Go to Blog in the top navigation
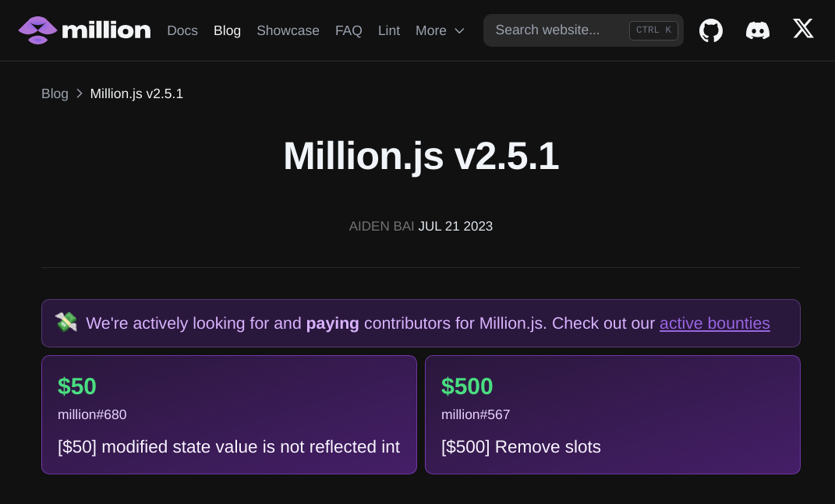835x504 pixels. [227, 31]
